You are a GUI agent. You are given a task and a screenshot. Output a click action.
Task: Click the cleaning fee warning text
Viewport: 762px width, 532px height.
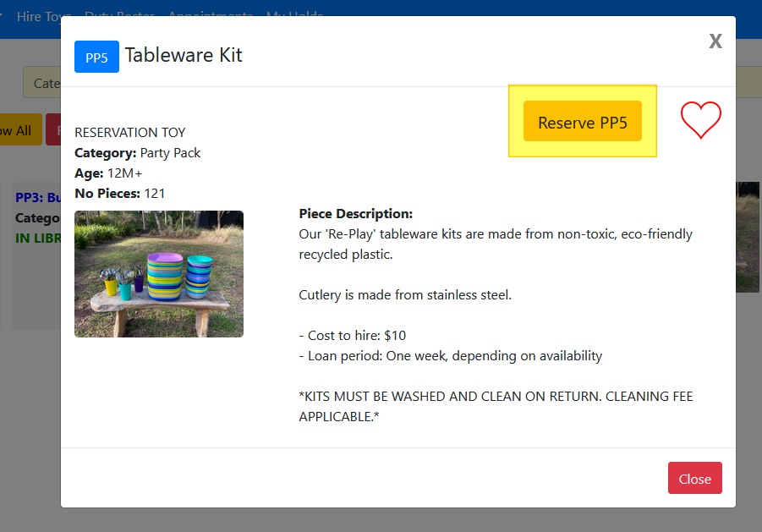point(496,406)
